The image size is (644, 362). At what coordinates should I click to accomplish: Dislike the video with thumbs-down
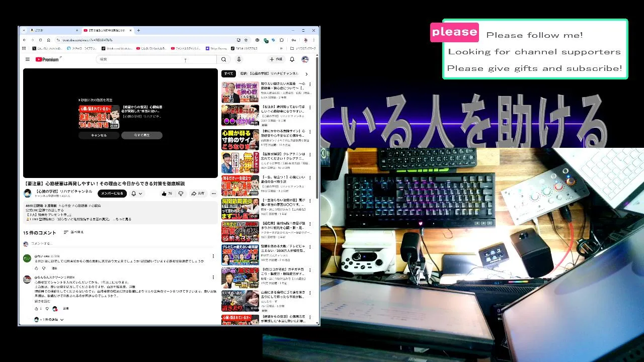click(x=181, y=194)
